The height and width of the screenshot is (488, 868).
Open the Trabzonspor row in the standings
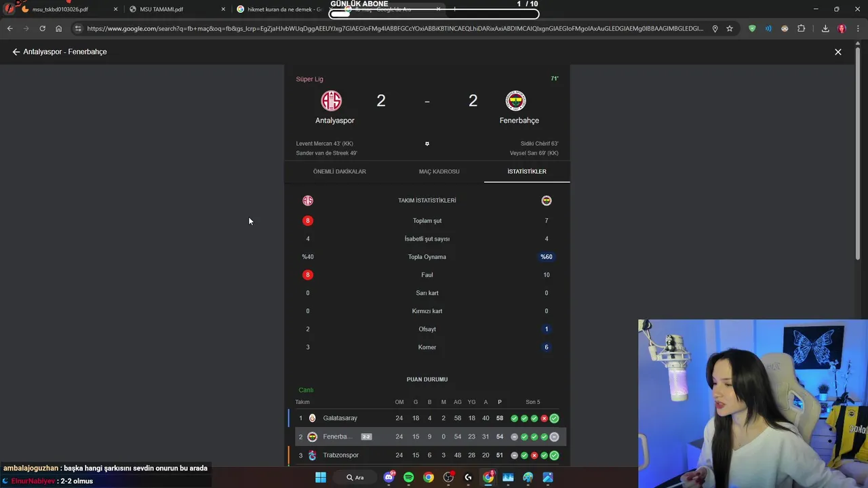pyautogui.click(x=427, y=455)
